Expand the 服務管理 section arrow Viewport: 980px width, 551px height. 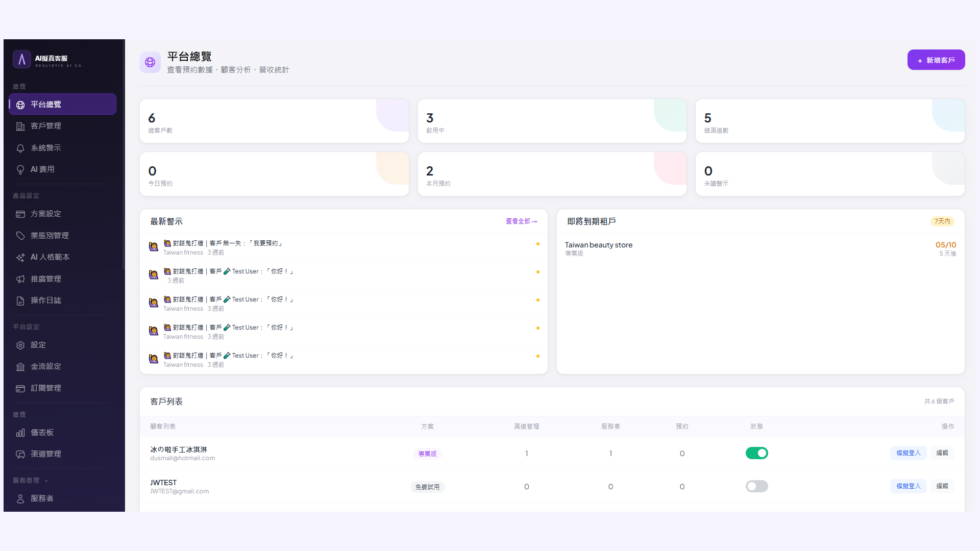coord(46,481)
